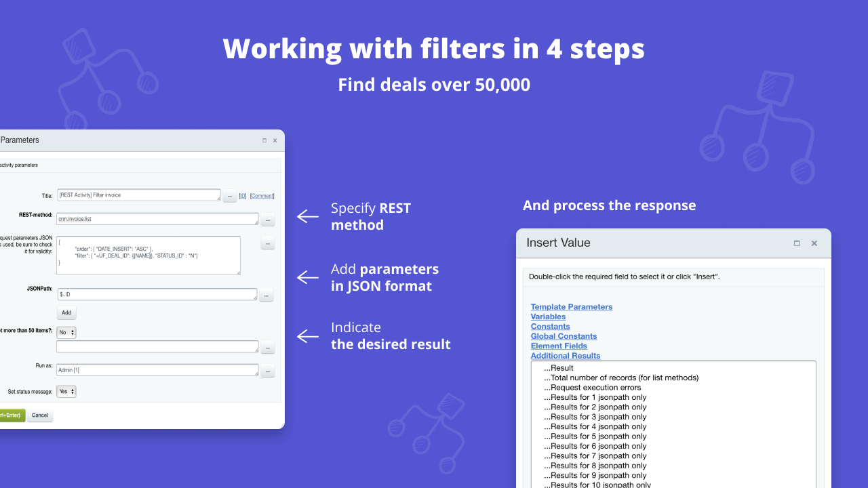This screenshot has height=488, width=868.
Task: Expand the Additional Results section
Action: (565, 356)
